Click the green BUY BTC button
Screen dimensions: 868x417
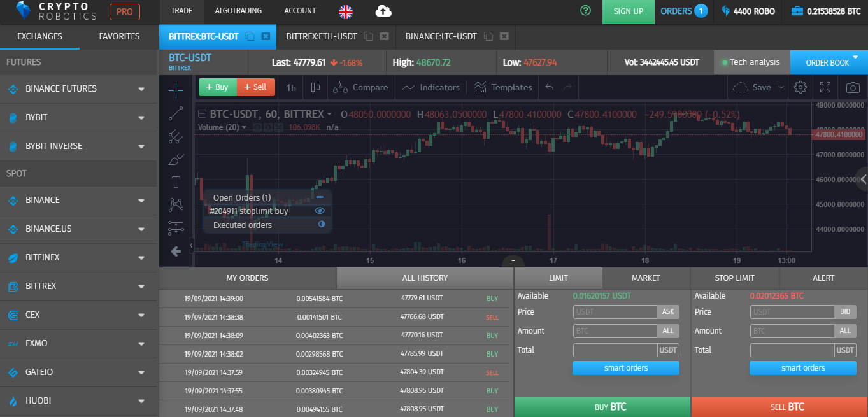tap(602, 407)
